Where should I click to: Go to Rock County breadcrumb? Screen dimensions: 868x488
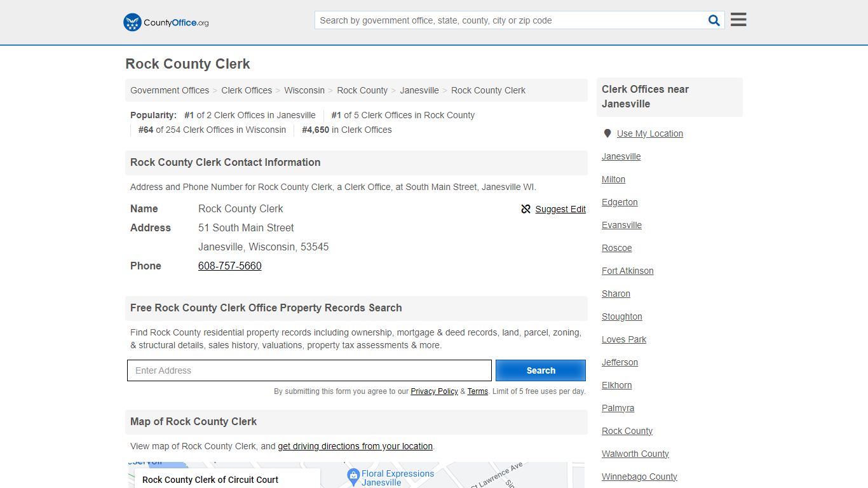(x=362, y=90)
